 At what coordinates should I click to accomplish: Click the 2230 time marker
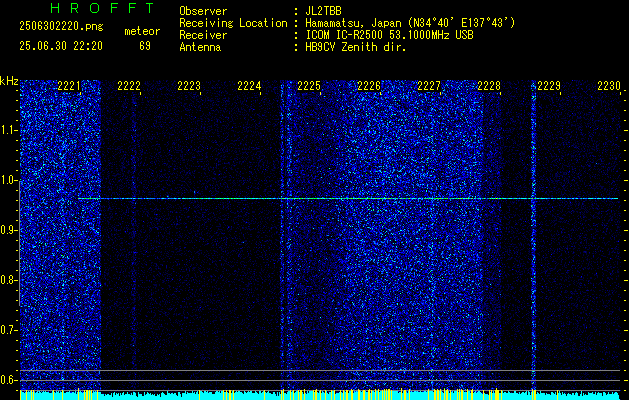pos(609,86)
